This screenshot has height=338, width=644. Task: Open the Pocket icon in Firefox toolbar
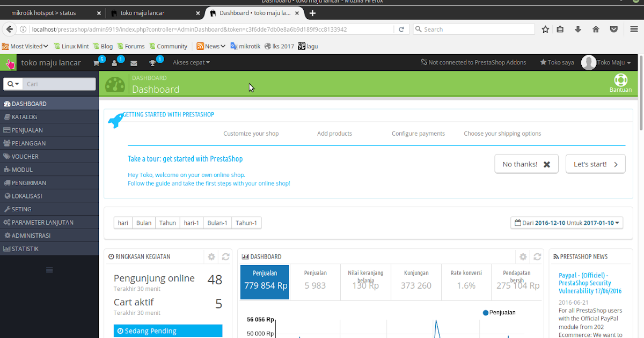point(613,30)
